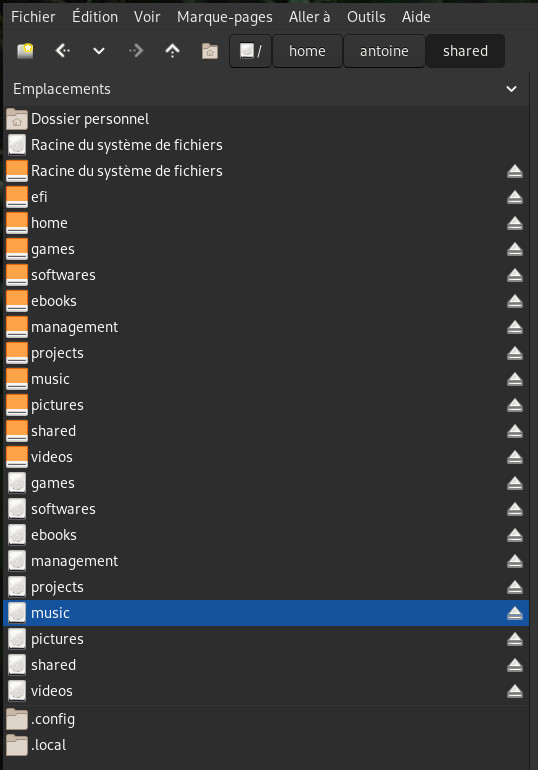Open the Voir menu

147,17
